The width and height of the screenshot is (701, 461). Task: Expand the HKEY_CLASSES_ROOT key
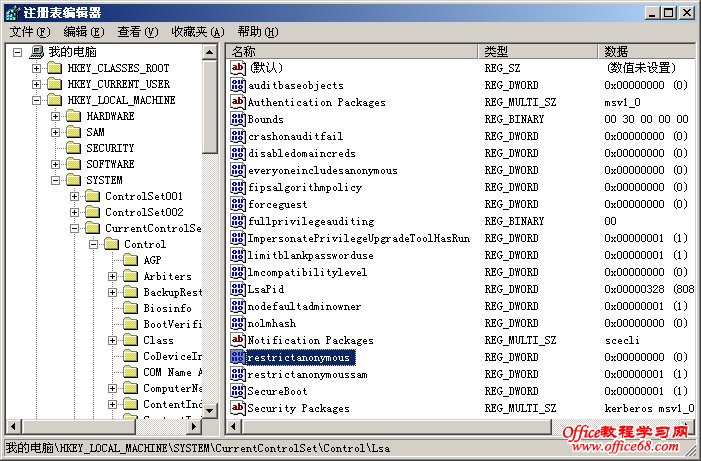[36, 68]
